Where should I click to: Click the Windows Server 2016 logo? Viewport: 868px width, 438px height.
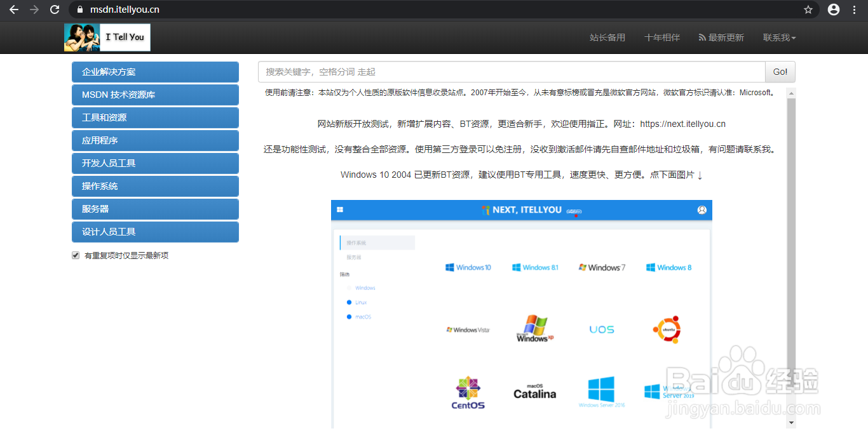tap(602, 392)
